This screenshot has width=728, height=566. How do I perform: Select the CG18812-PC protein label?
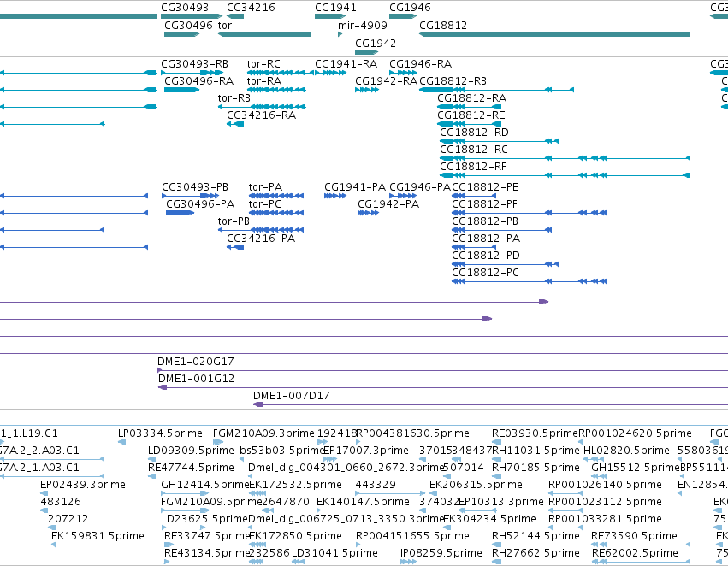pyautogui.click(x=485, y=273)
